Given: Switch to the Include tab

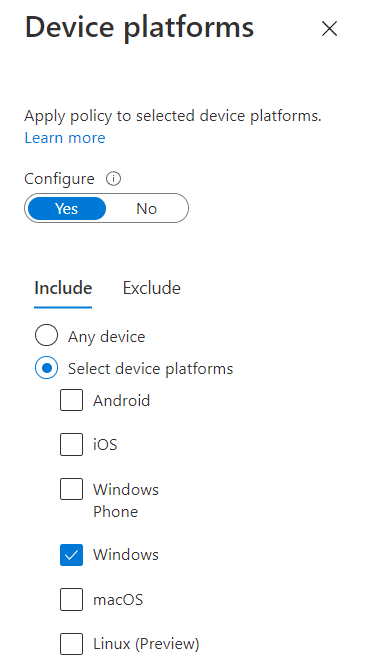Looking at the screenshot, I should tap(63, 288).
